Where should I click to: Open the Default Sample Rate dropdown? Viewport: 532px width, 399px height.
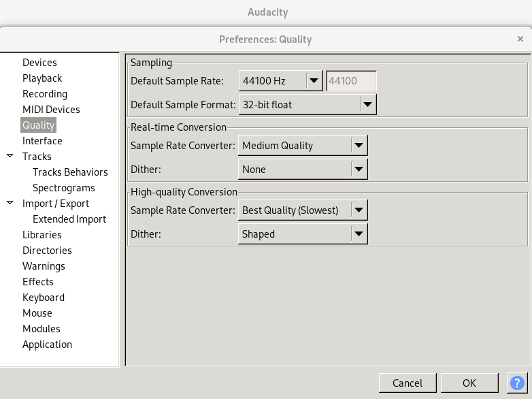(280, 81)
